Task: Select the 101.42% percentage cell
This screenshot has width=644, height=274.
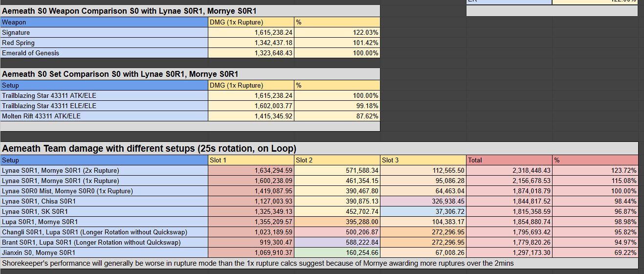Action: pyautogui.click(x=337, y=43)
